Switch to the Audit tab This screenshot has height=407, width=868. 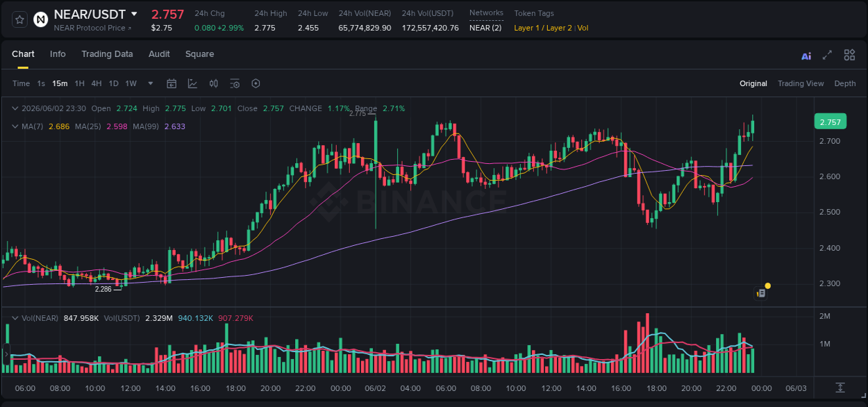(x=159, y=54)
